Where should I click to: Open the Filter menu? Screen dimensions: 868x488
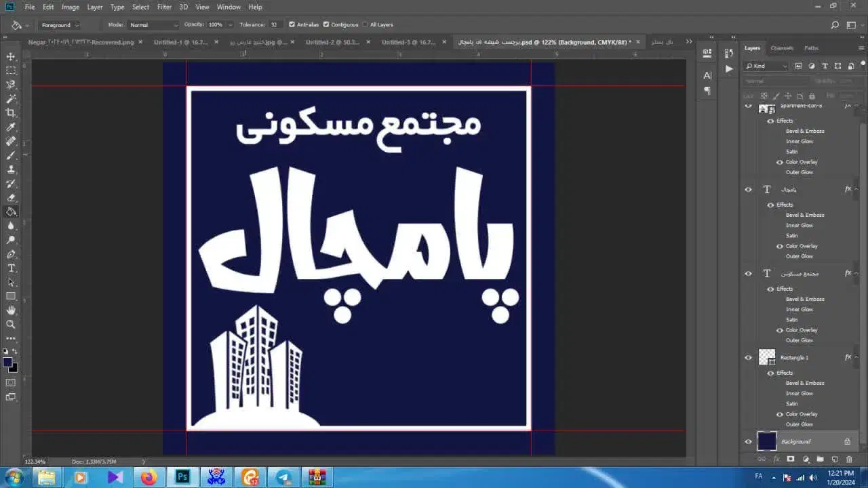164,7
